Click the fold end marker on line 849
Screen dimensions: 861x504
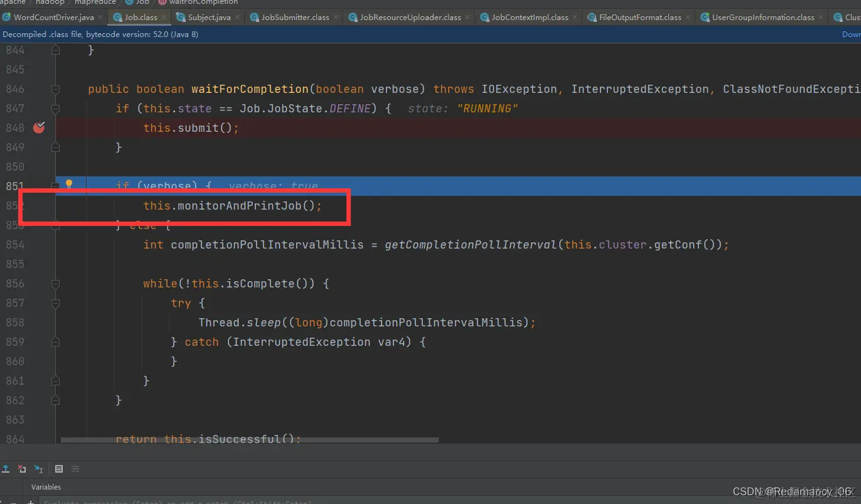coord(55,147)
